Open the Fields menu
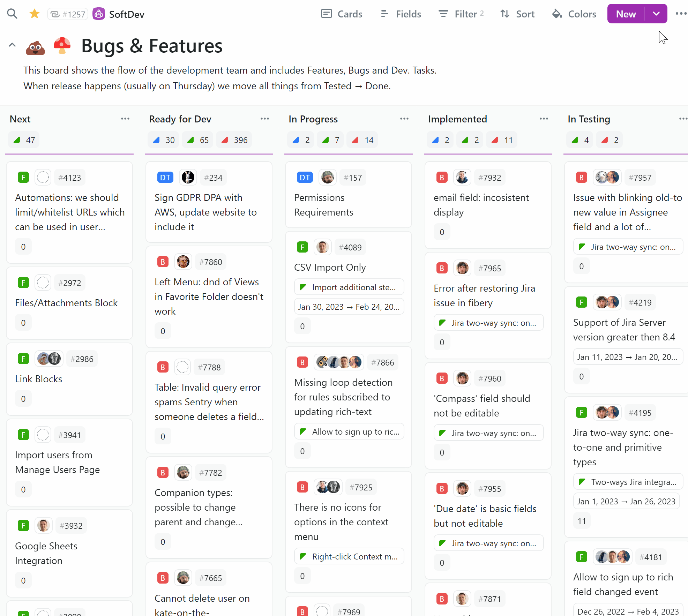The image size is (688, 616). coord(401,14)
